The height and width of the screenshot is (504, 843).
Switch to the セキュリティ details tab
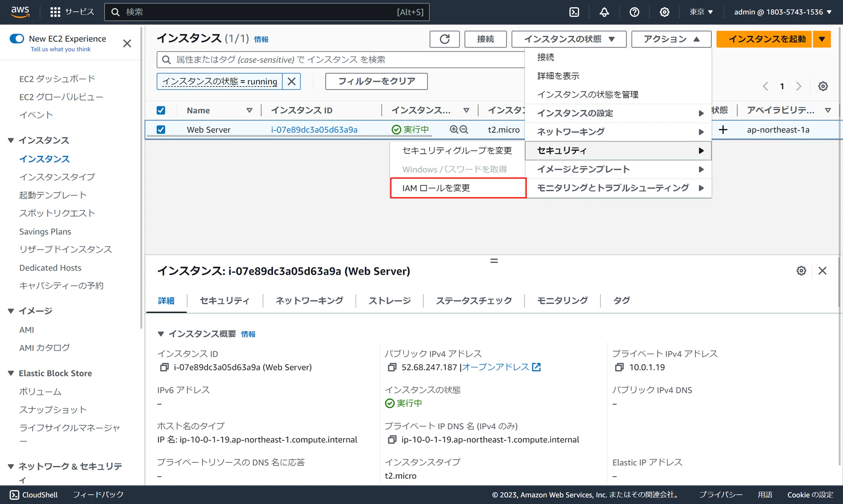click(x=224, y=301)
